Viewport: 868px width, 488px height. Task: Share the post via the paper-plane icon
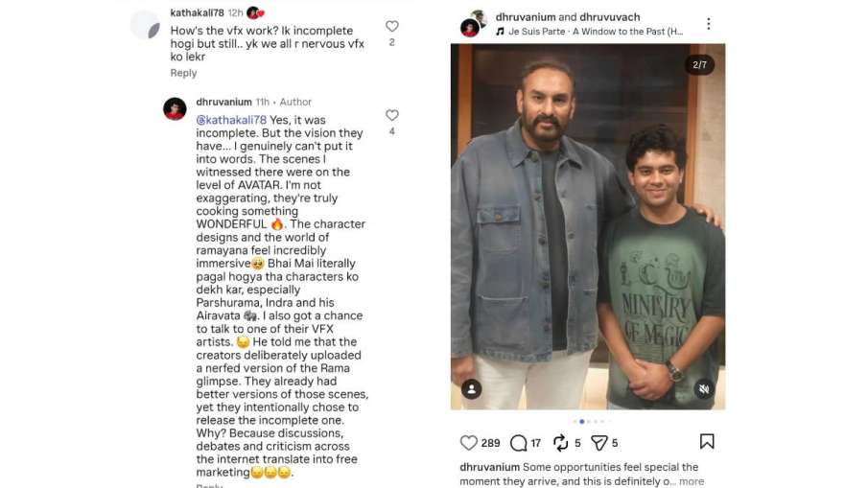598,443
